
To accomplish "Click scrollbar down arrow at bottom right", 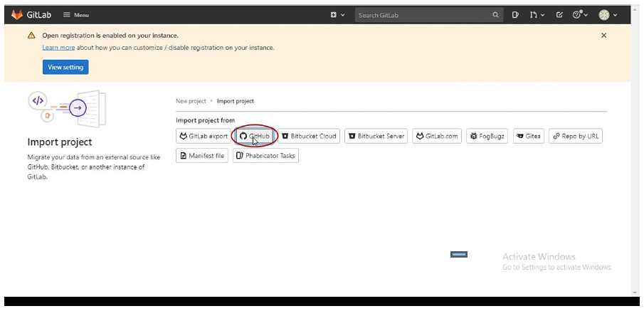I will click(x=635, y=292).
